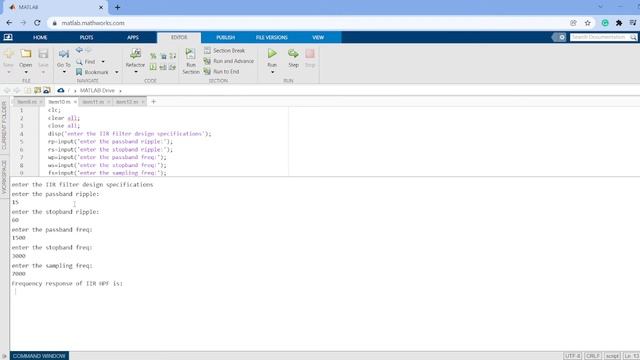Open the browser Extensions puzzle icon

click(x=619, y=23)
